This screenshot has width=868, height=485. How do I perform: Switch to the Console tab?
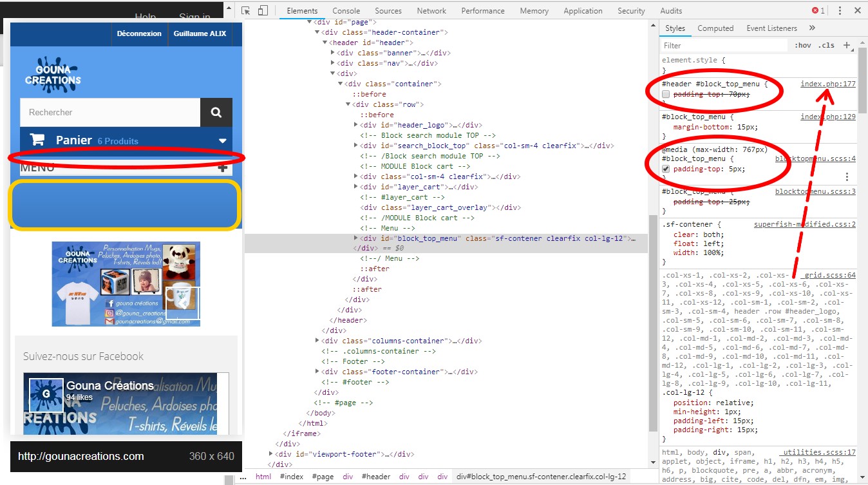(x=346, y=11)
